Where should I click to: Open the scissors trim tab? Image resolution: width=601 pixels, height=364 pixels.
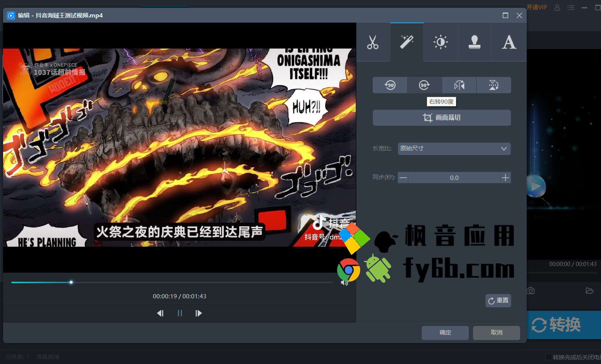[373, 42]
